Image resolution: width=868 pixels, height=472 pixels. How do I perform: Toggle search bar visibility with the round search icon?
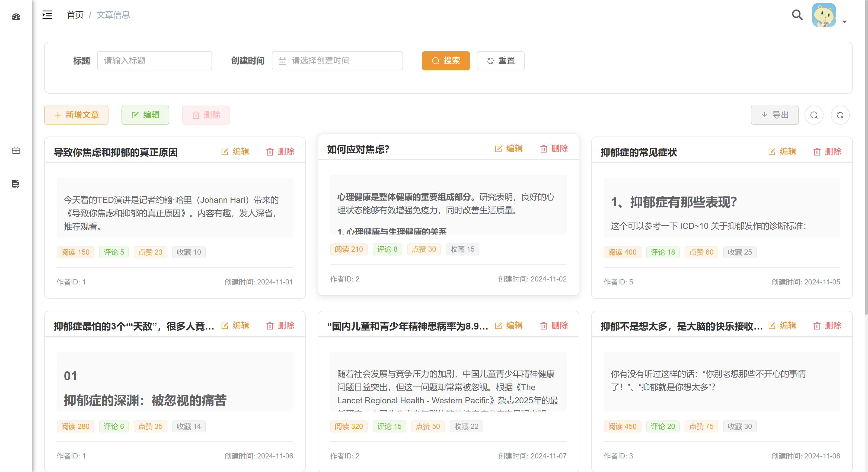click(814, 115)
